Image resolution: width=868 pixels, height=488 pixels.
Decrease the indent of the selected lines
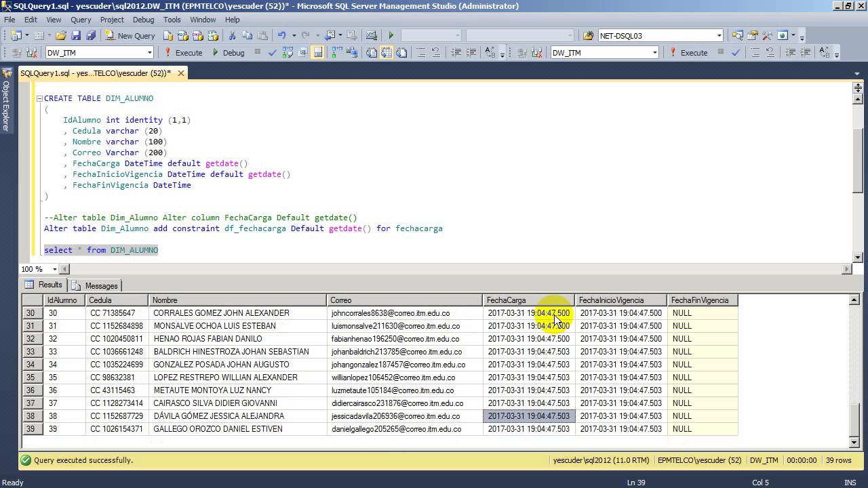click(x=456, y=52)
